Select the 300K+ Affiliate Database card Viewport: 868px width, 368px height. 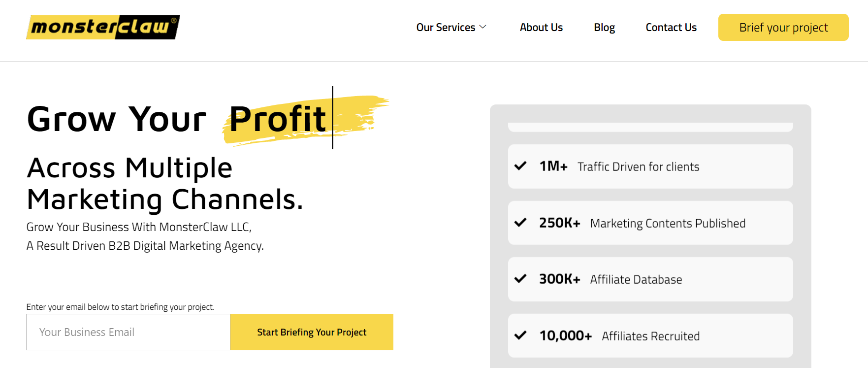650,279
